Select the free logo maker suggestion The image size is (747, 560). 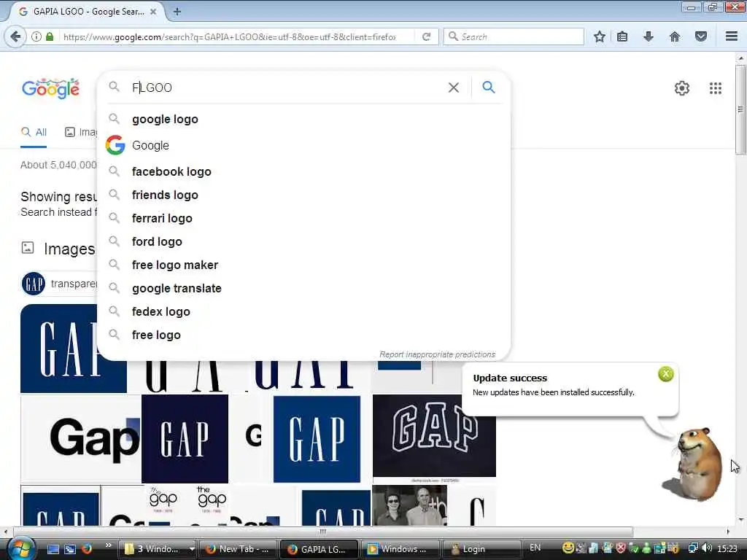click(304, 265)
